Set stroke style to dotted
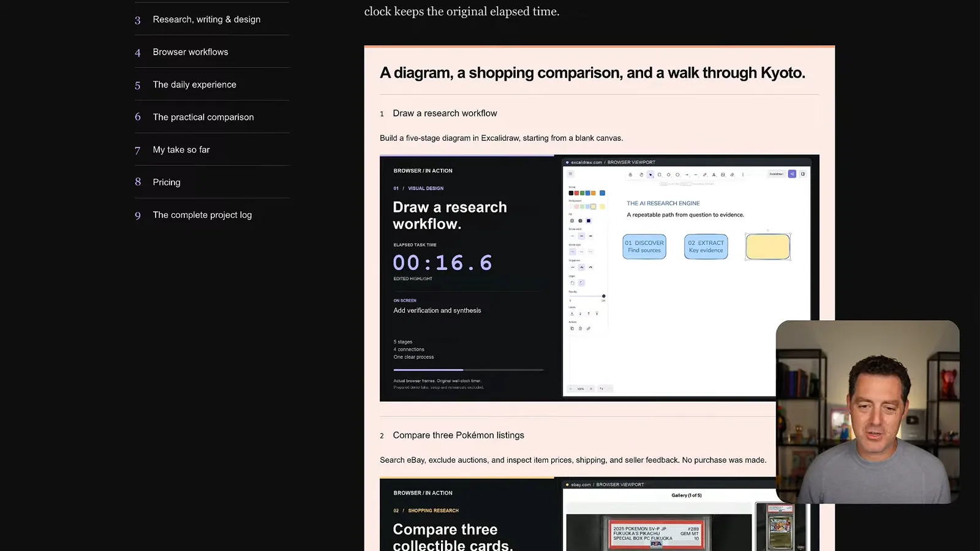The height and width of the screenshot is (551, 980). click(590, 252)
